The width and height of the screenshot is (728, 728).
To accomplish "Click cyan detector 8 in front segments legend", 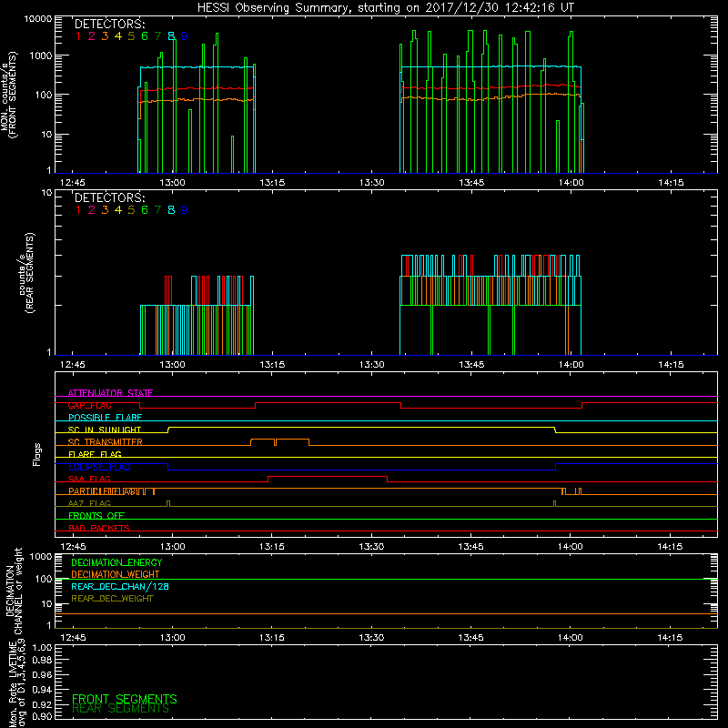I will tap(171, 36).
